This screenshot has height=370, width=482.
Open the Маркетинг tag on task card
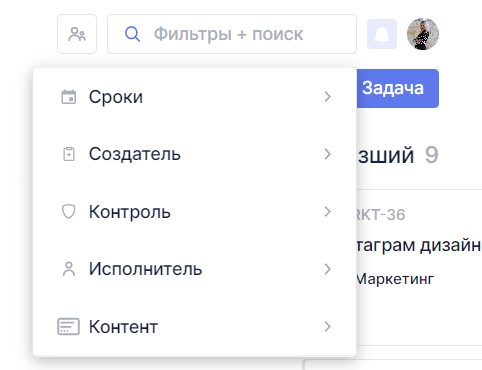click(395, 279)
